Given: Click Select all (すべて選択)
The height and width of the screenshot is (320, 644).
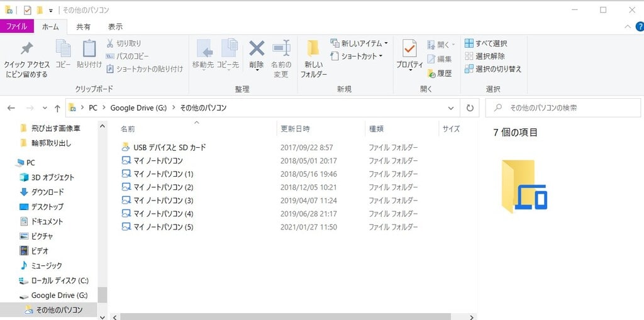Looking at the screenshot, I should (486, 43).
